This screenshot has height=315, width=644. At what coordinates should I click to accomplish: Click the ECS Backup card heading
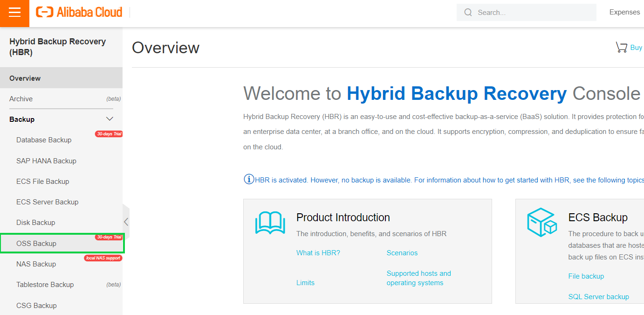pyautogui.click(x=598, y=217)
